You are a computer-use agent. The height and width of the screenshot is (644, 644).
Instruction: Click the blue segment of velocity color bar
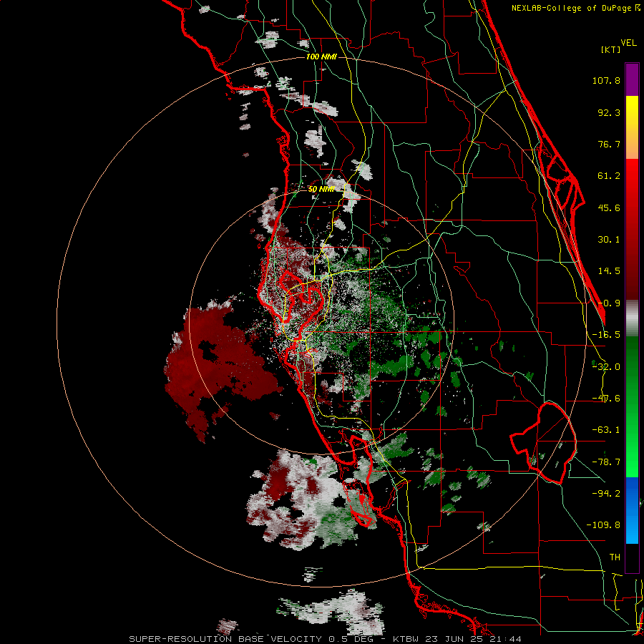point(632,510)
